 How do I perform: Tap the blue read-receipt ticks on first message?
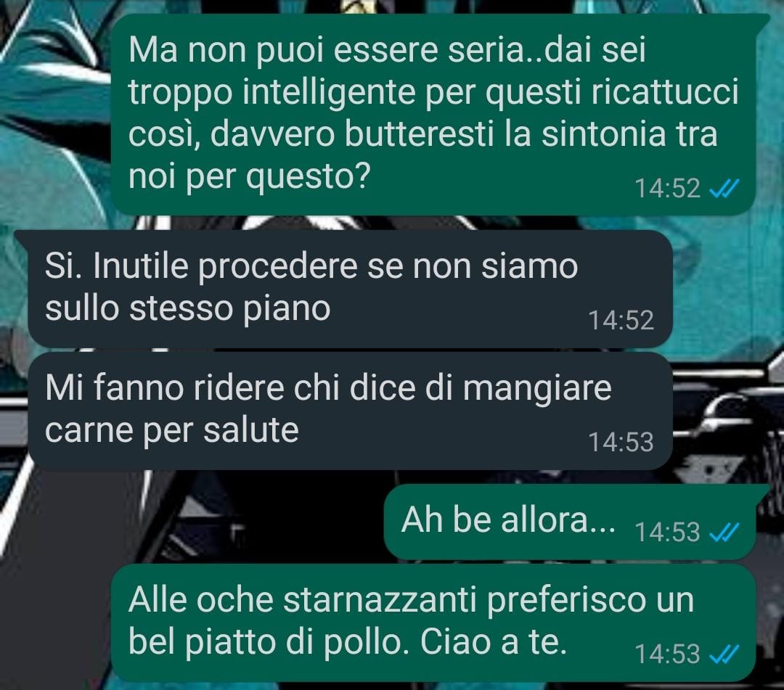pyautogui.click(x=724, y=189)
